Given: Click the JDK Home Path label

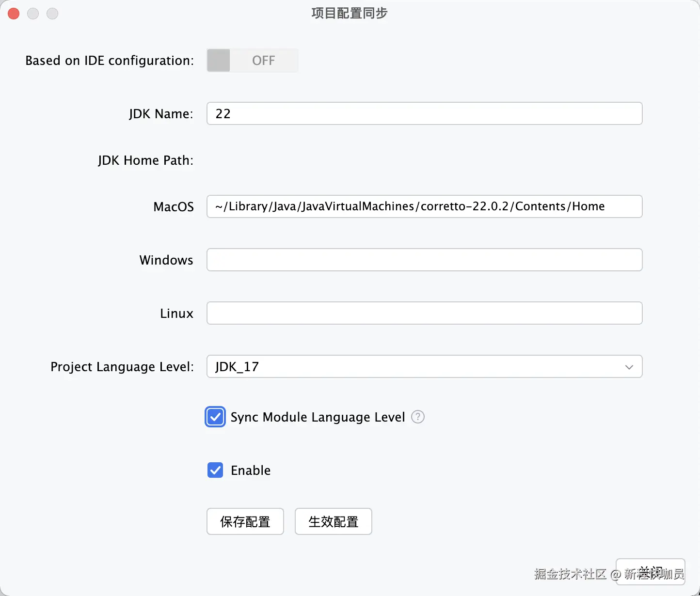Looking at the screenshot, I should point(145,160).
